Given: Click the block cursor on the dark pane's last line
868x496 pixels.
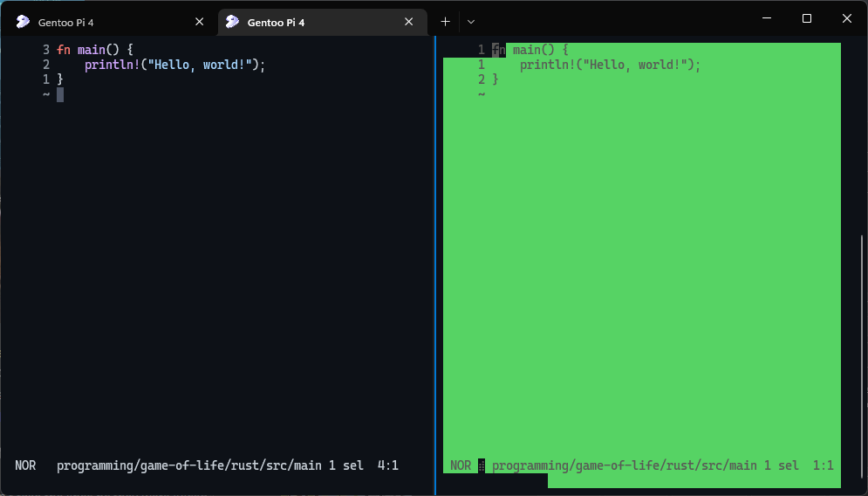Looking at the screenshot, I should coord(60,95).
